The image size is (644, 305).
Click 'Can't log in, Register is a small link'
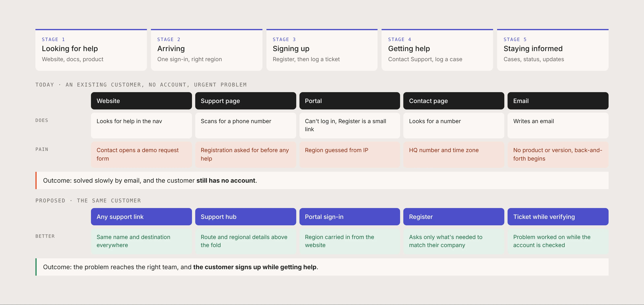coord(350,126)
